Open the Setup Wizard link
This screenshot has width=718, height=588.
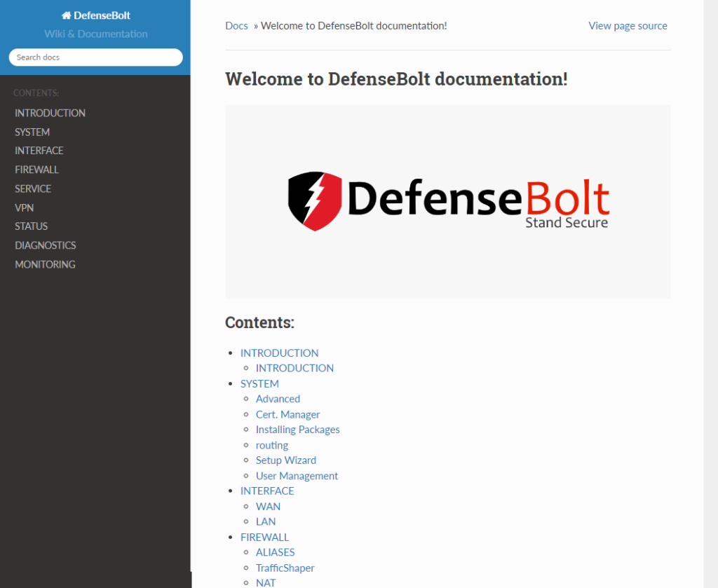tap(286, 460)
